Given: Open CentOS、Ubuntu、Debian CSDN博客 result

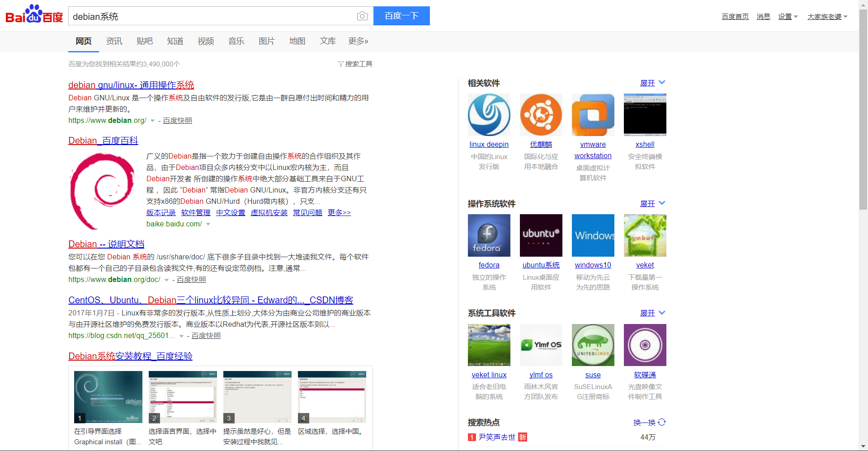Looking at the screenshot, I should 211,300.
